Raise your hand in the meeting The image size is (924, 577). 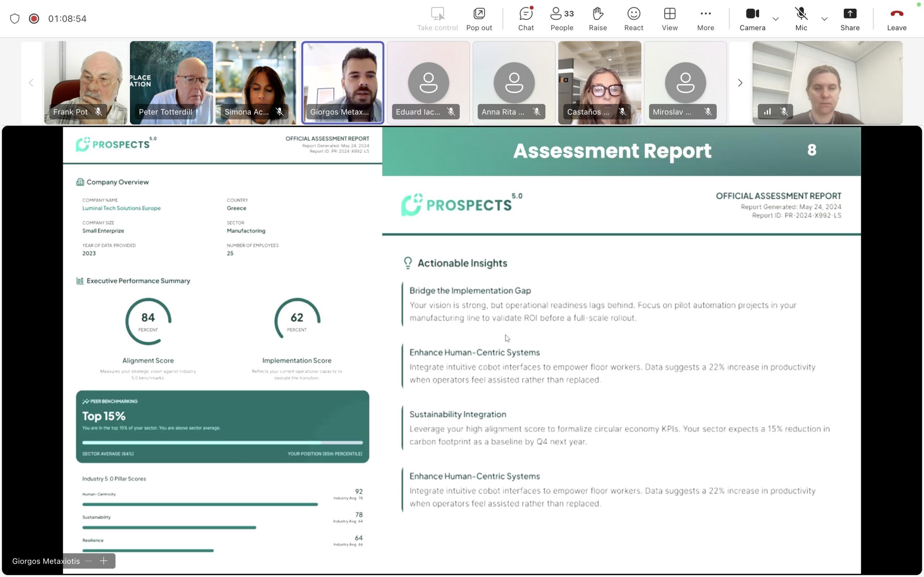point(598,19)
